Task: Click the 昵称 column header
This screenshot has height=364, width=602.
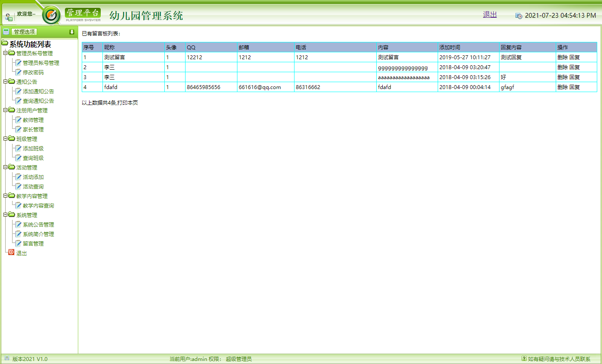Action: click(x=107, y=47)
